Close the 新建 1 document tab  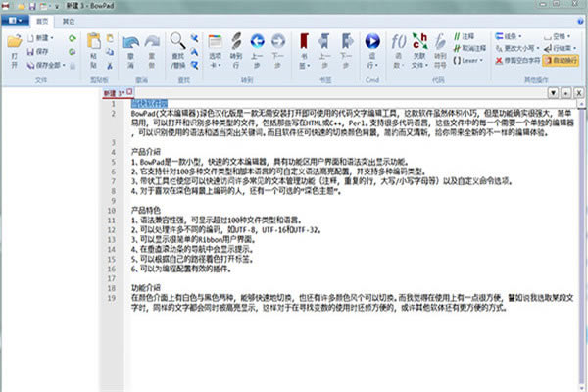(x=129, y=91)
